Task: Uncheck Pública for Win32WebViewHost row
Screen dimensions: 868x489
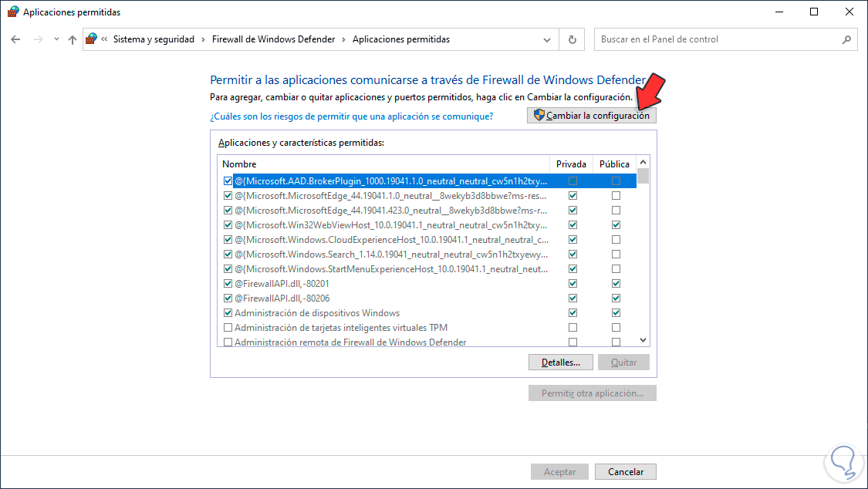Action: 616,225
